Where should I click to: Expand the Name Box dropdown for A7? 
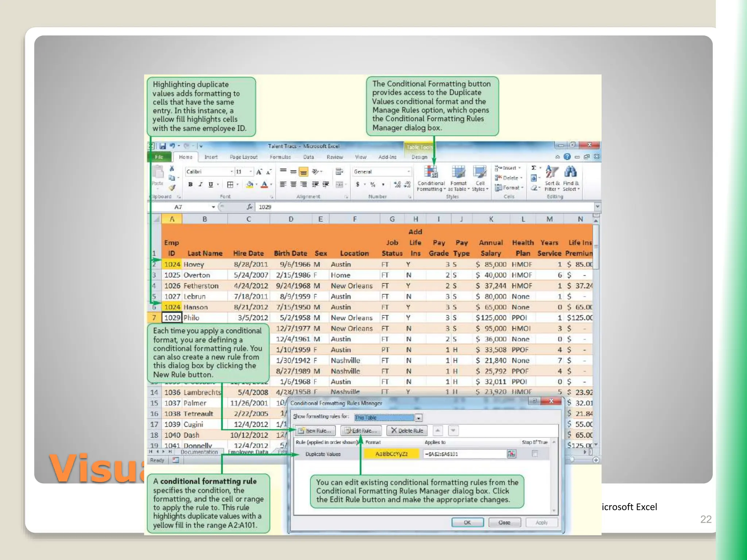point(213,207)
